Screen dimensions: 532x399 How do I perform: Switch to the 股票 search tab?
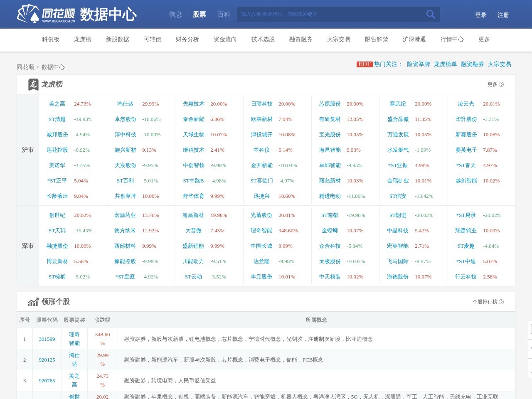199,15
